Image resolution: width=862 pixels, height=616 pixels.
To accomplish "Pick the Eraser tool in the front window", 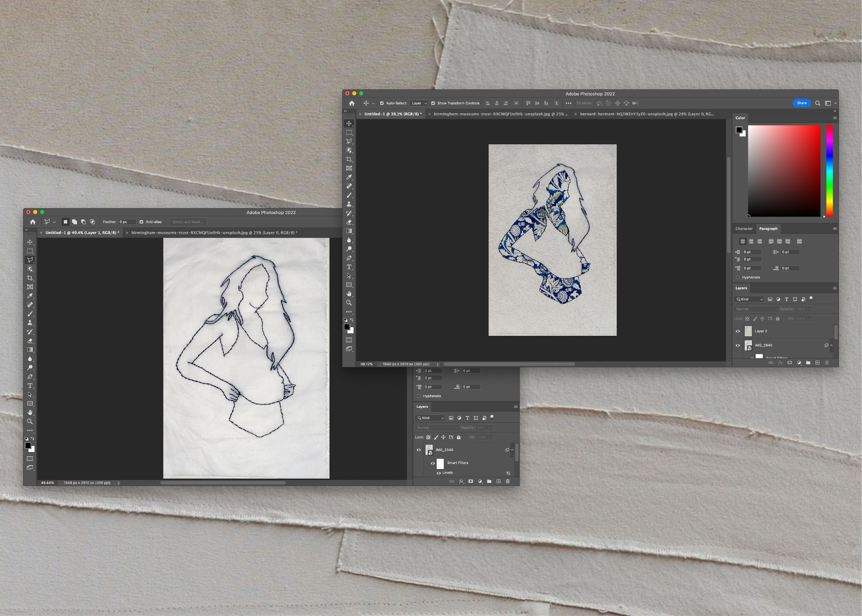I will [349, 222].
